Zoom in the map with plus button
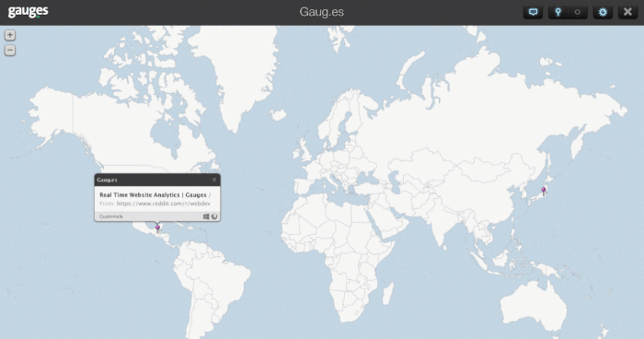The image size is (644, 339). pyautogui.click(x=10, y=35)
